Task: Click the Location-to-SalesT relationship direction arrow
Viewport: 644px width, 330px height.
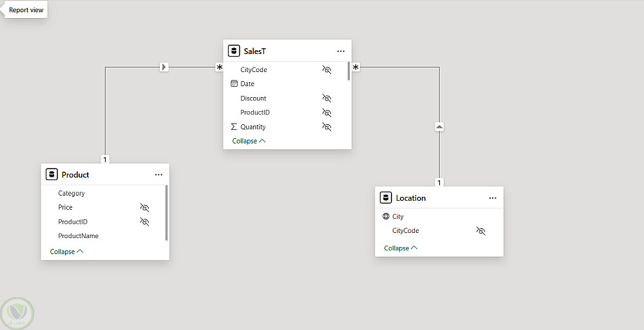Action: (439, 127)
